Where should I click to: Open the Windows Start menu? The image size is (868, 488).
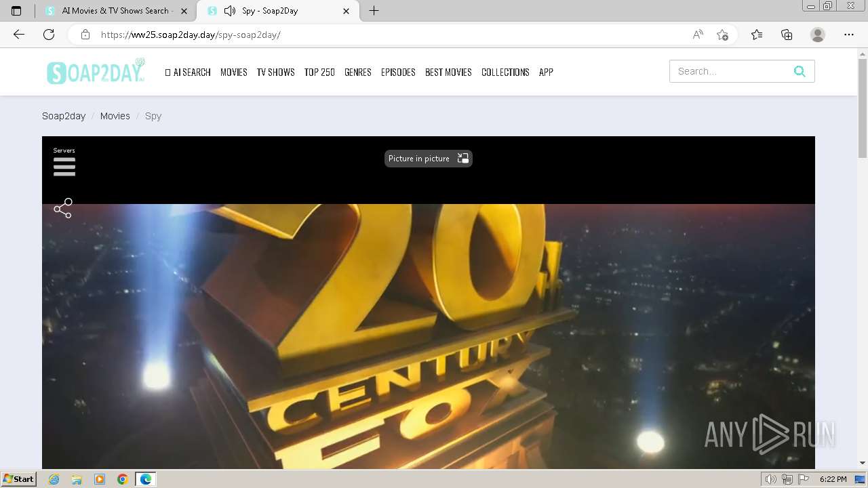click(x=19, y=479)
